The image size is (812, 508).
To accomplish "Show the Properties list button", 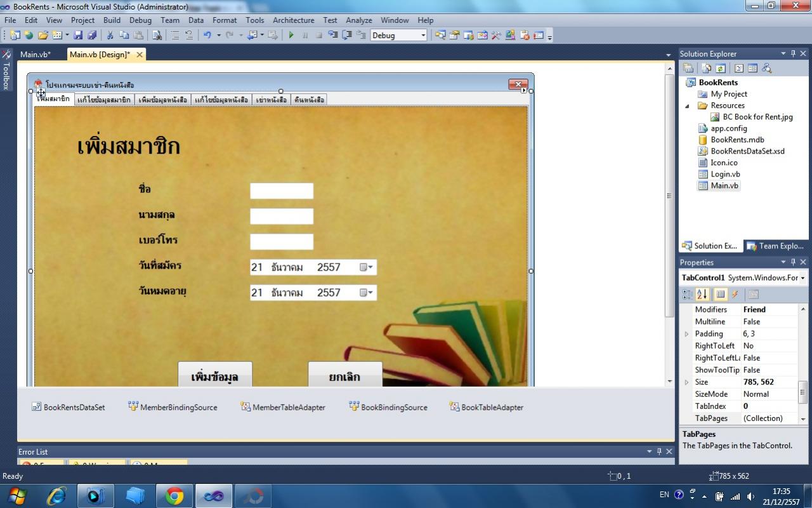I will point(721,294).
